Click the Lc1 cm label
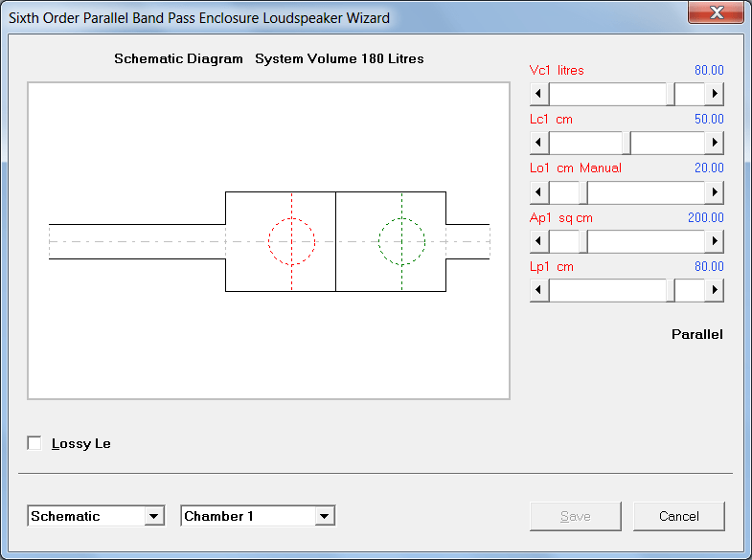 point(551,120)
